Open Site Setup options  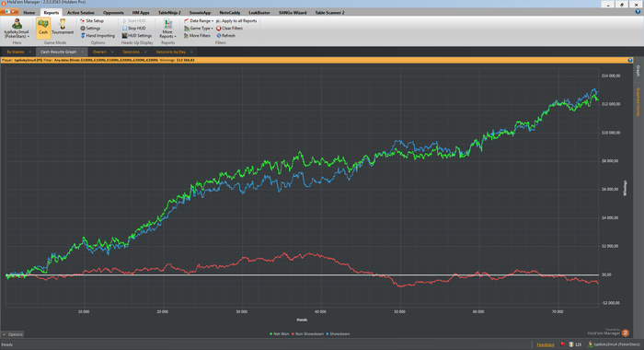tap(92, 20)
